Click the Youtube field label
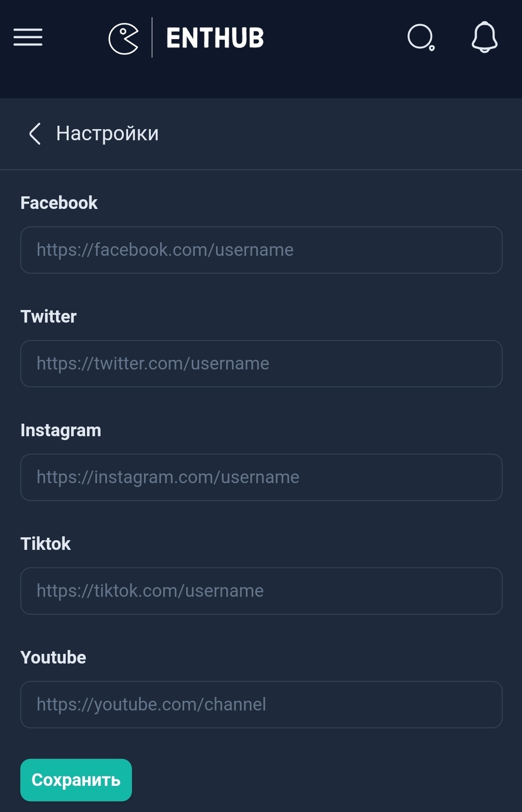This screenshot has width=522, height=812. [x=53, y=658]
